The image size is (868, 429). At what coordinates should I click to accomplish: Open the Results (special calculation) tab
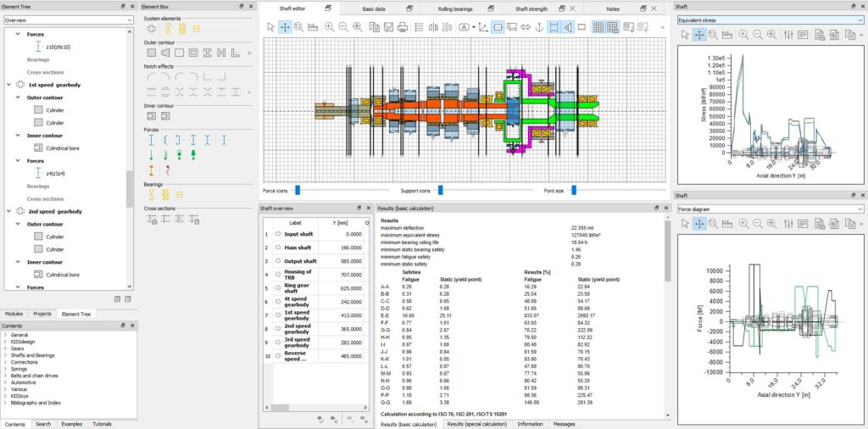tap(478, 423)
